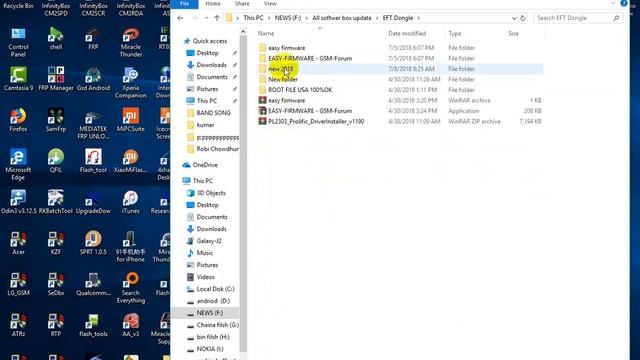This screenshot has height=360, width=640.
Task: Open the File ribbon tab
Action: click(184, 4)
